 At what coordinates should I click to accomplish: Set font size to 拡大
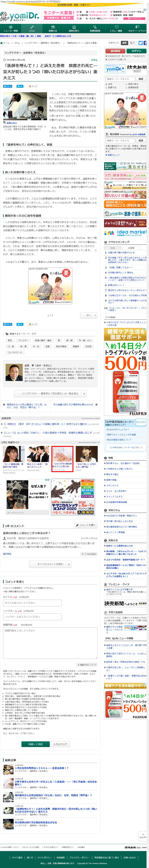(132, 43)
